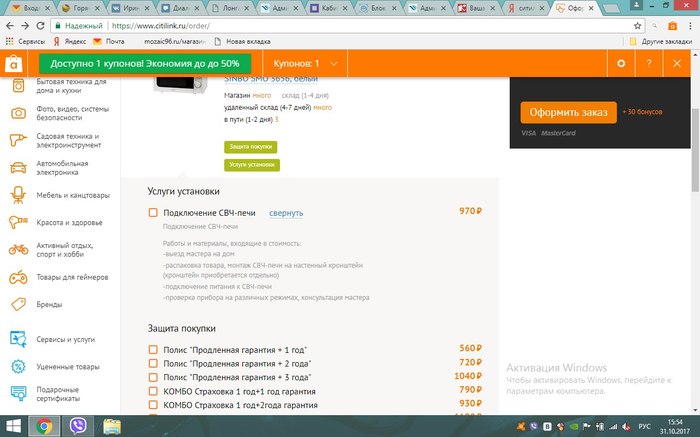Open Новая вкладка bookmark
The height and width of the screenshot is (437, 700).
pos(242,41)
